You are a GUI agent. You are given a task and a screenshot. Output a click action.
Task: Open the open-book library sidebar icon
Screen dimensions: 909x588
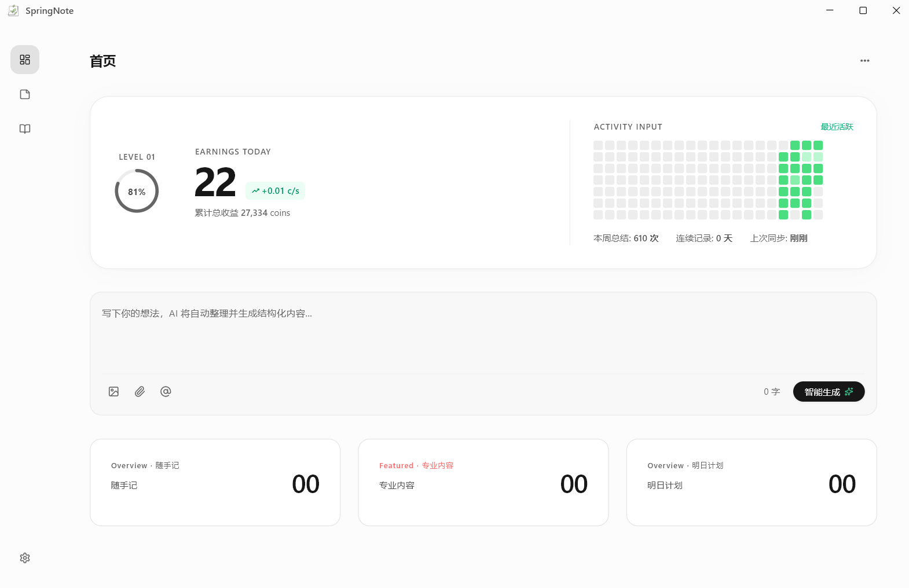(x=25, y=129)
